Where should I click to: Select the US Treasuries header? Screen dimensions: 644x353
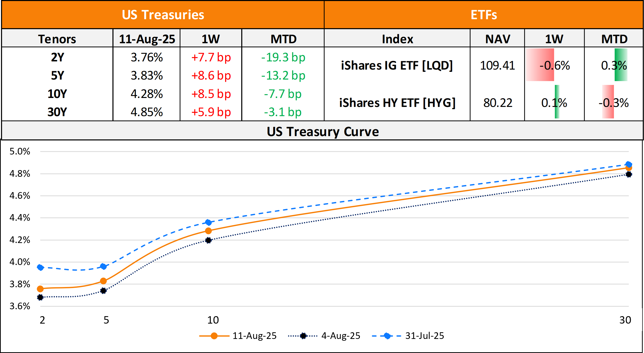(163, 15)
